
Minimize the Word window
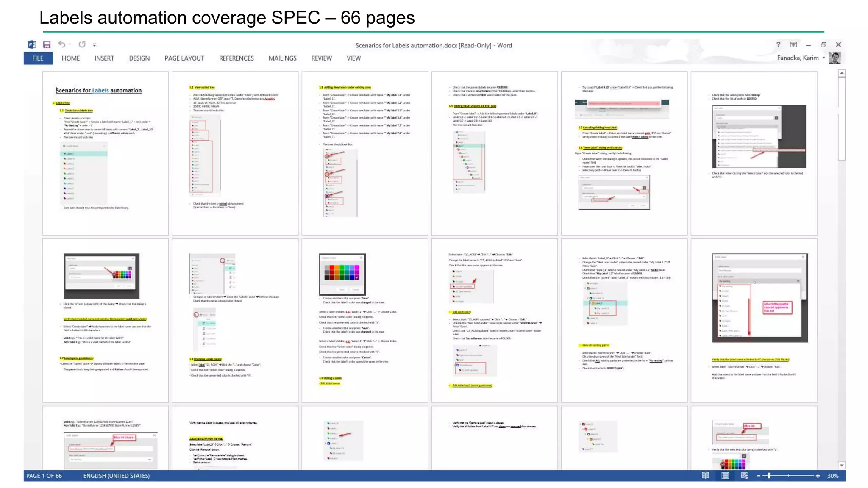point(808,45)
